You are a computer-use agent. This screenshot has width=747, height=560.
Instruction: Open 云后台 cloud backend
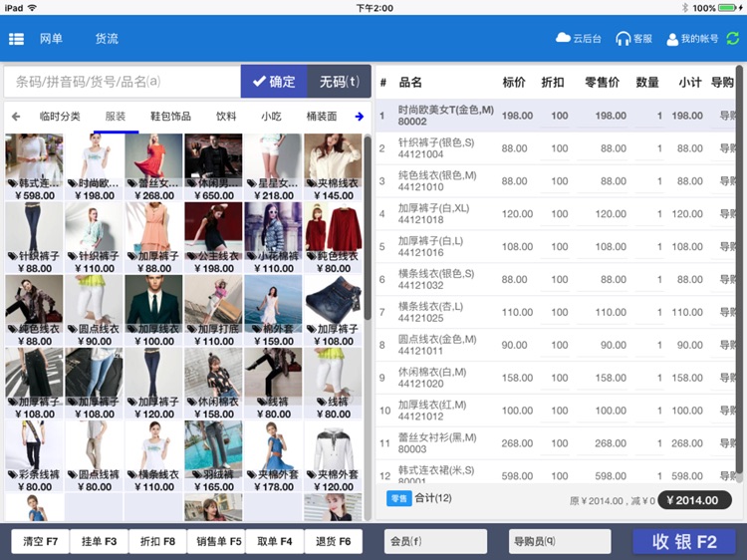click(579, 39)
